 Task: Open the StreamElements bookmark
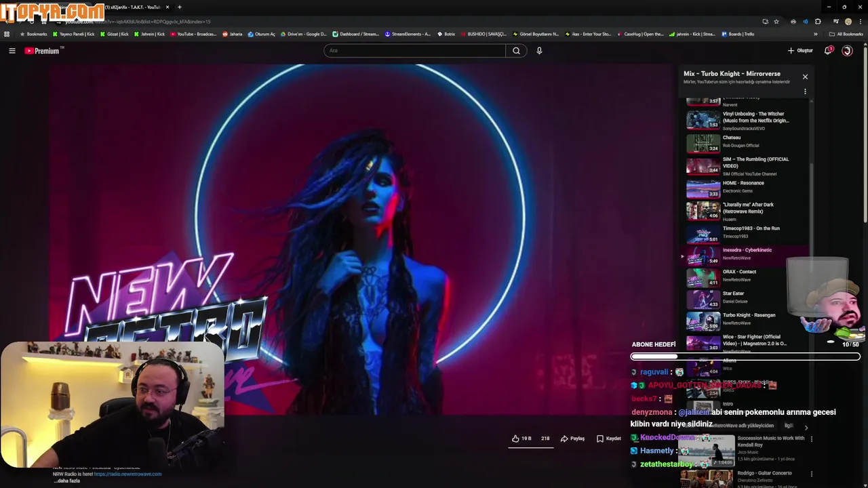(x=408, y=34)
